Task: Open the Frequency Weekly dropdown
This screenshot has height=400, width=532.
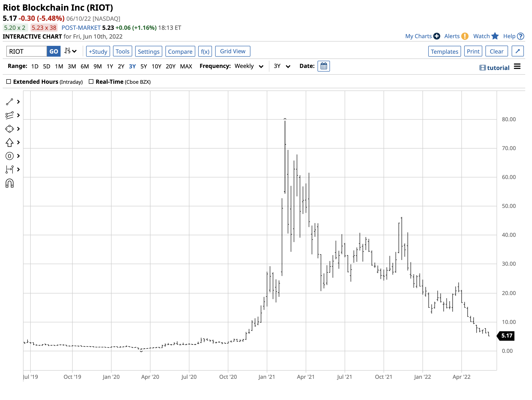Action: (x=249, y=66)
